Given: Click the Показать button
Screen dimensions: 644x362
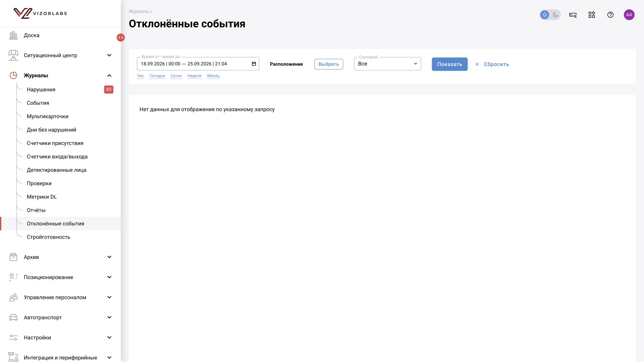Looking at the screenshot, I should pyautogui.click(x=449, y=64).
